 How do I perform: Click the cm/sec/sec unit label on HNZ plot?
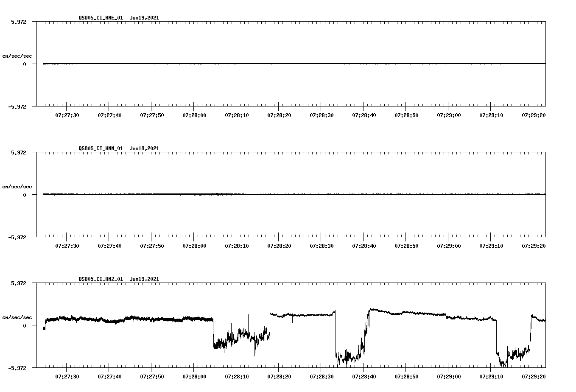17,317
